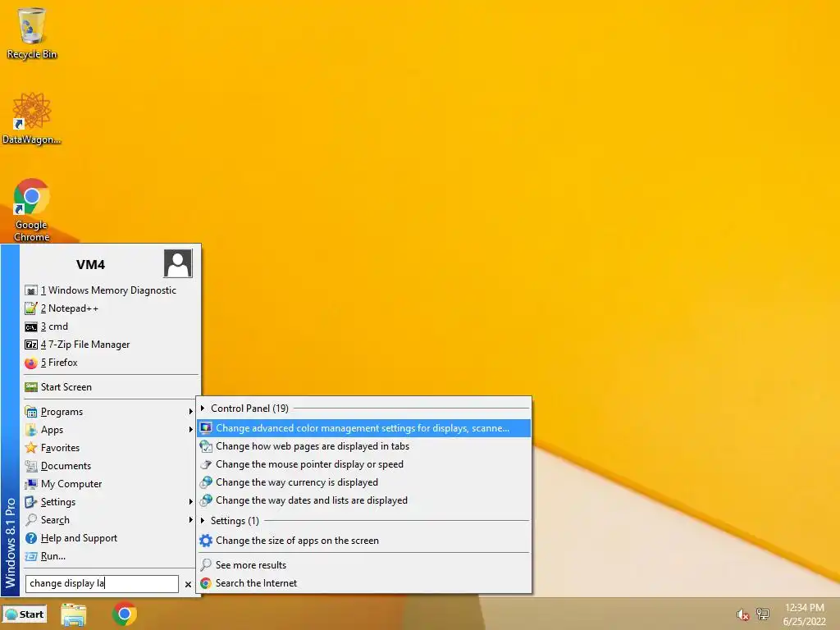
Task: Click the mouse pointer result icon
Action: (206, 464)
